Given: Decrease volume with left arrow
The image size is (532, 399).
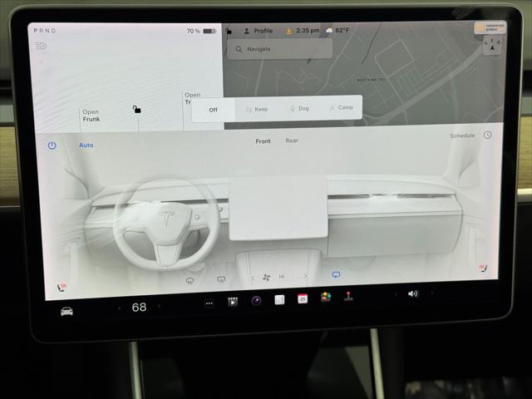Looking at the screenshot, I should (x=396, y=294).
